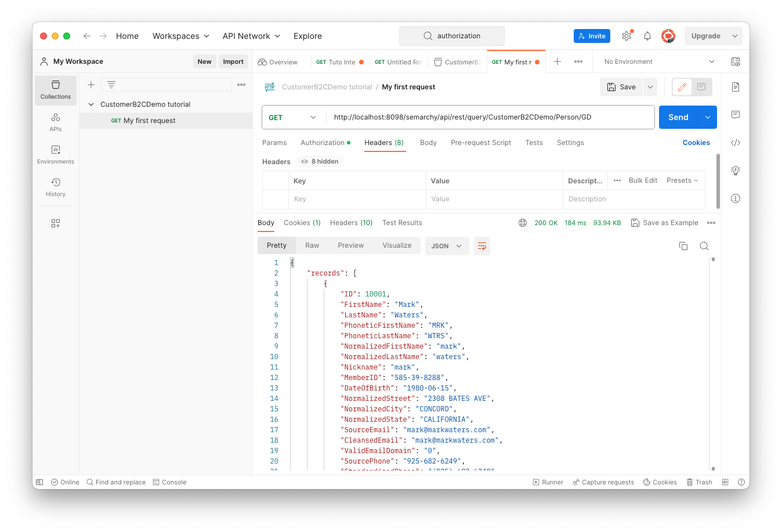Click the header Key input cell
This screenshot has height=532, width=782.
click(x=357, y=199)
